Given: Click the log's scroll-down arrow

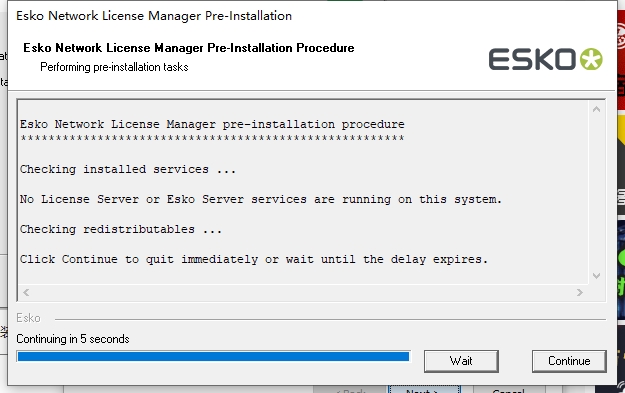Looking at the screenshot, I should (x=596, y=275).
